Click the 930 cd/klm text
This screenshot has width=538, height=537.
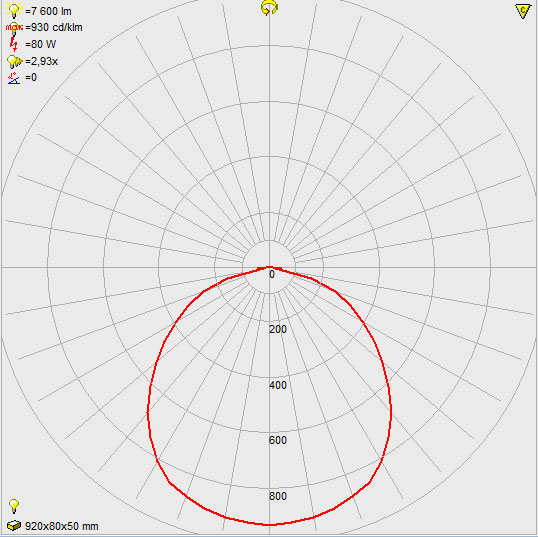(x=54, y=27)
